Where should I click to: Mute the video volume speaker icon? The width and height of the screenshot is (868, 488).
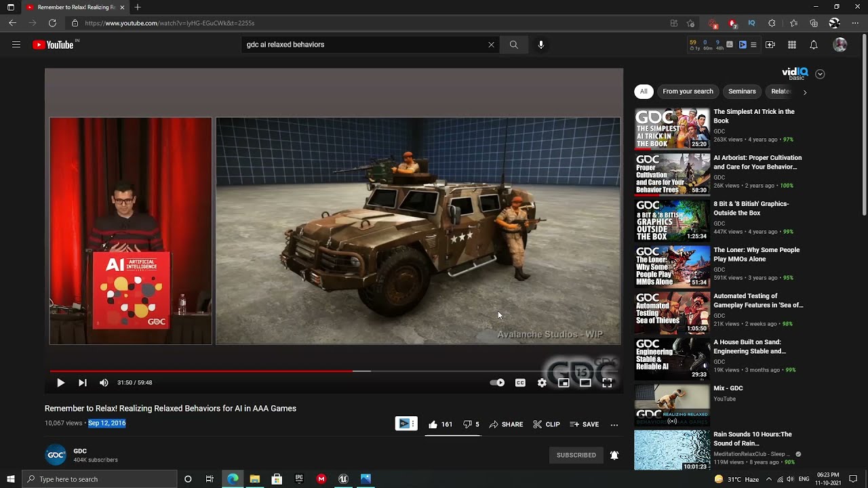coord(104,383)
